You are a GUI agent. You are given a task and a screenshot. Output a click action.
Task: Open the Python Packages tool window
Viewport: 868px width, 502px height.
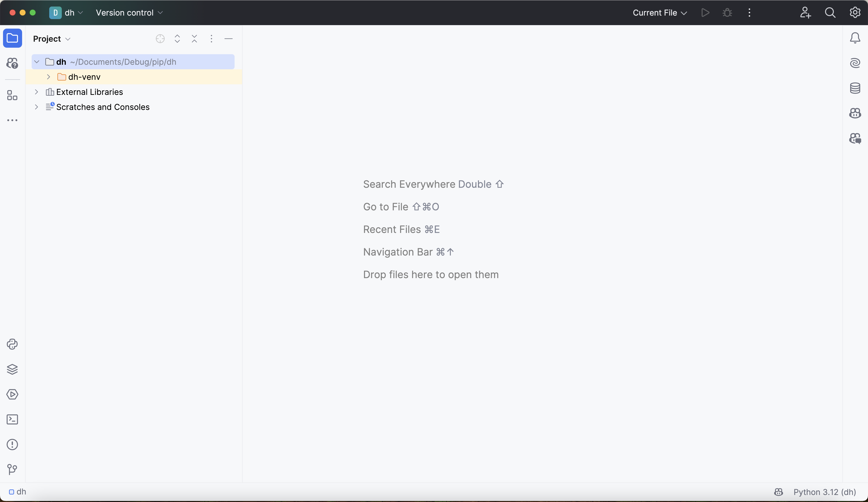12,369
